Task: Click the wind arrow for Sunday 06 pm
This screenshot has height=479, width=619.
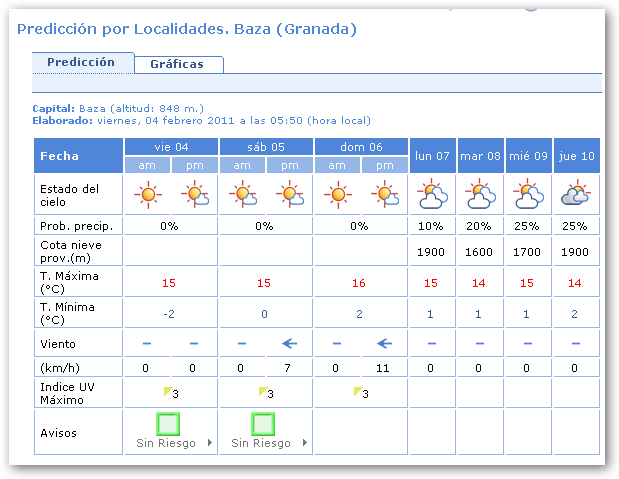Action: [384, 343]
